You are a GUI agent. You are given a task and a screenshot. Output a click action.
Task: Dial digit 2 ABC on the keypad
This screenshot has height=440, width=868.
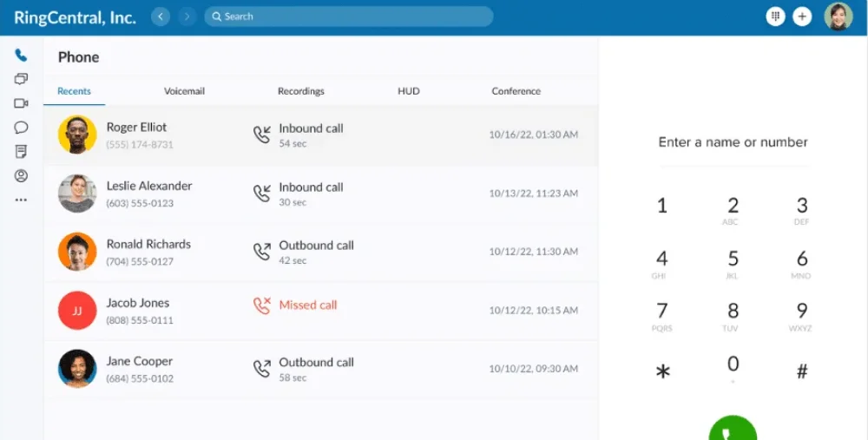click(733, 210)
